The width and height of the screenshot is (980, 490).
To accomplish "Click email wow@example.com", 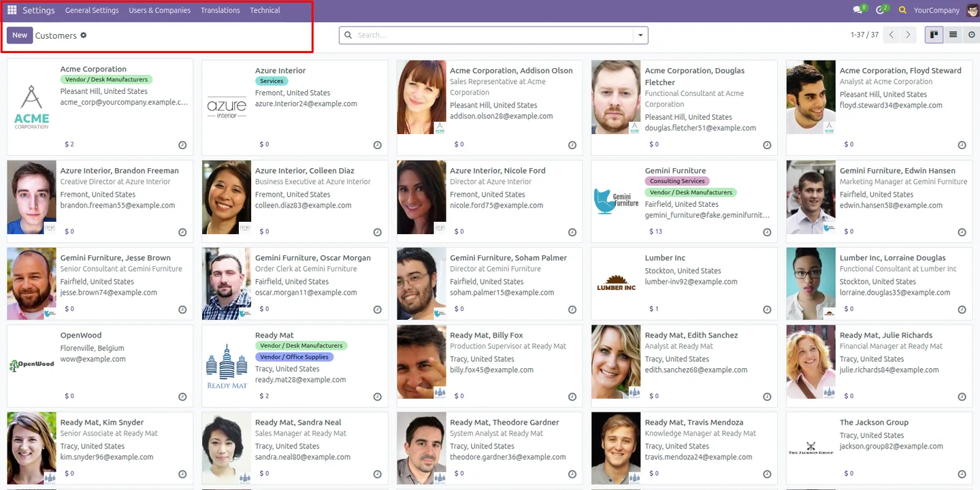I will coord(93,359).
